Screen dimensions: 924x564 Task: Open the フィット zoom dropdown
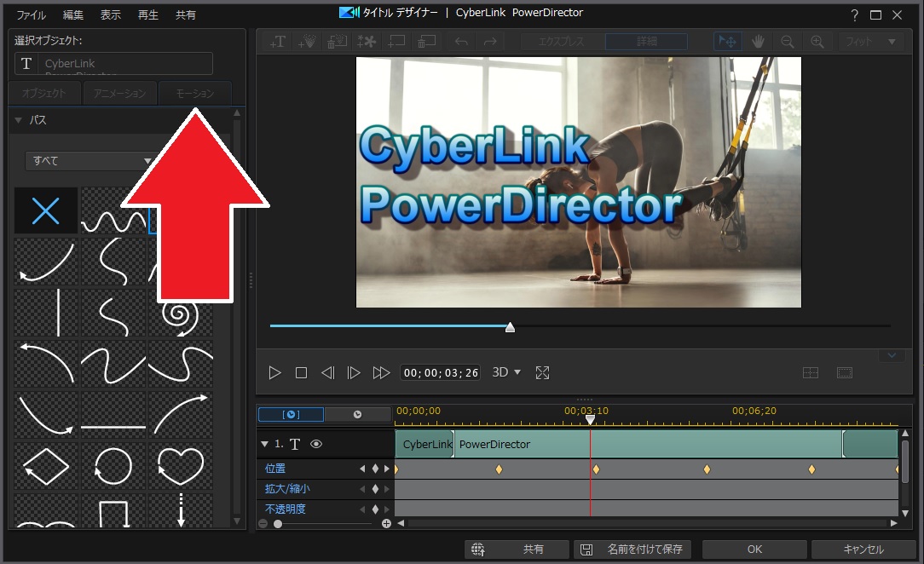pyautogui.click(x=869, y=42)
